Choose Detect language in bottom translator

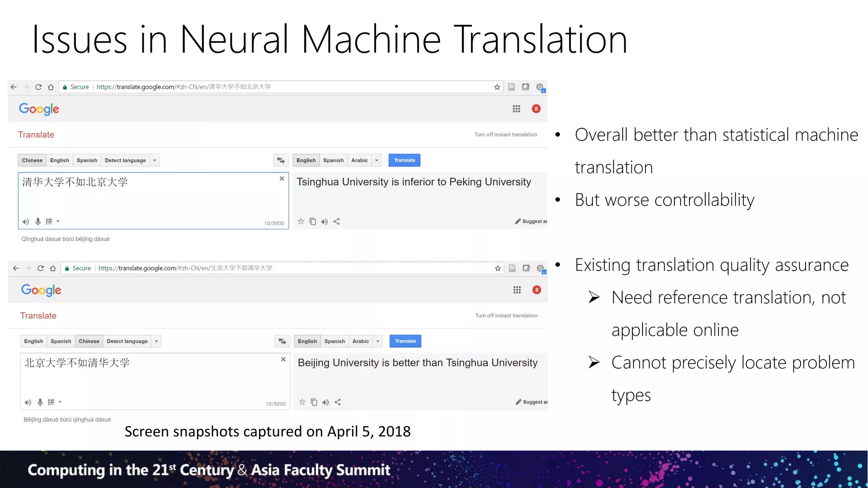pyautogui.click(x=127, y=341)
